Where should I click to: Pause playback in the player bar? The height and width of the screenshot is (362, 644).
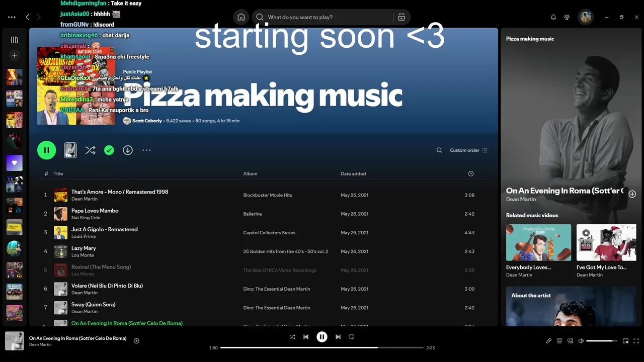point(322,337)
